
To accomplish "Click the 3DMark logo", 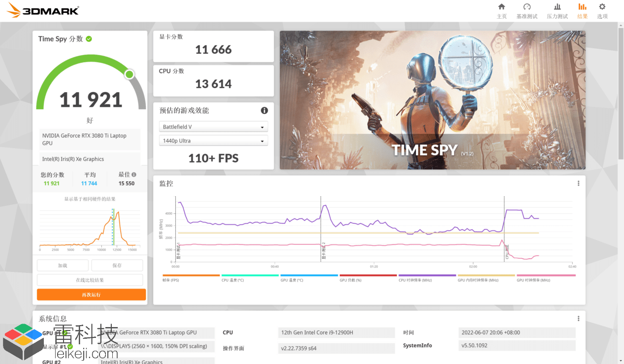I will pyautogui.click(x=43, y=10).
